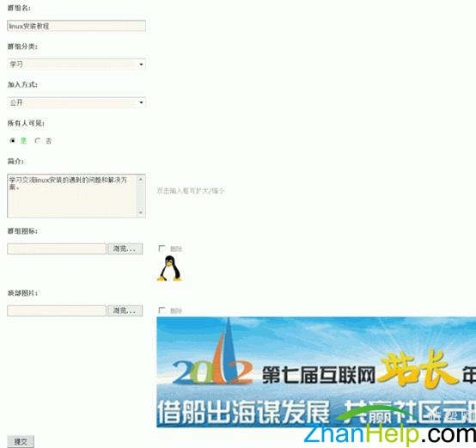Open the group category dropdown showing 学习
The image size is (476, 448).
click(x=76, y=64)
